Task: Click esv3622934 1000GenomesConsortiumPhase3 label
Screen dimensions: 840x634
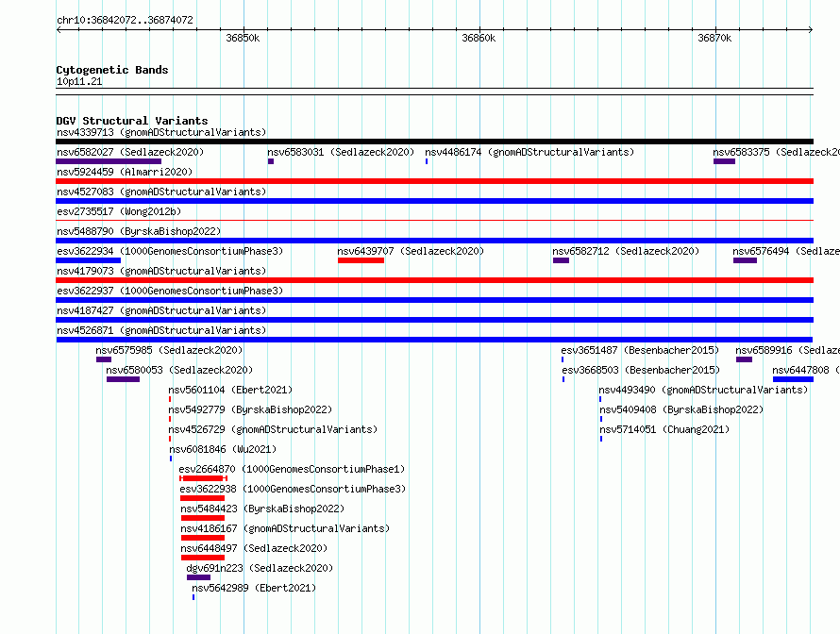Action: click(x=170, y=251)
